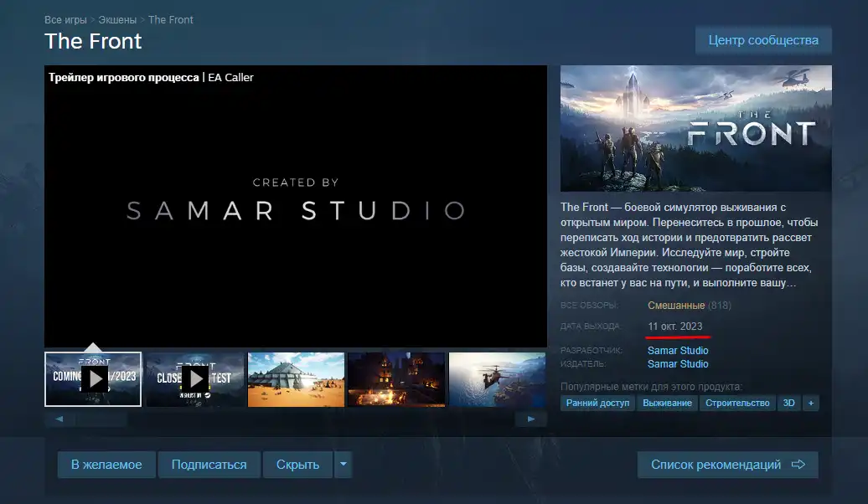Select the desert pyramid screenshot thumbnail
868x504 pixels.
[296, 379]
